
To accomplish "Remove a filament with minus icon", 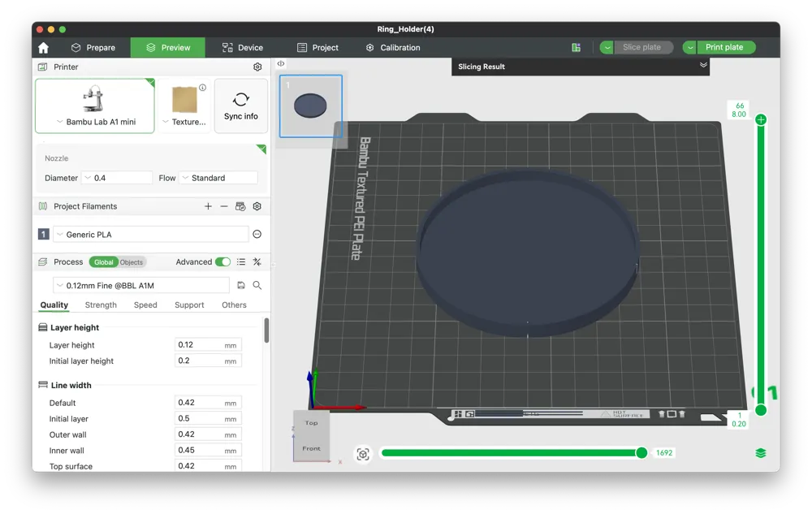I will click(x=224, y=206).
